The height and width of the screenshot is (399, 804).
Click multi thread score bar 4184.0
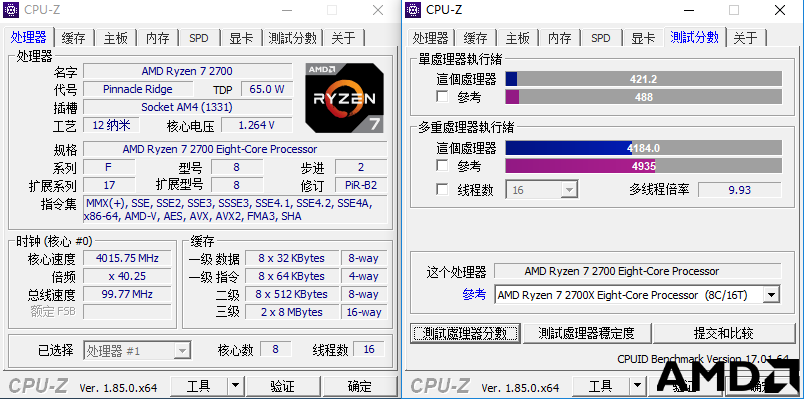(644, 148)
